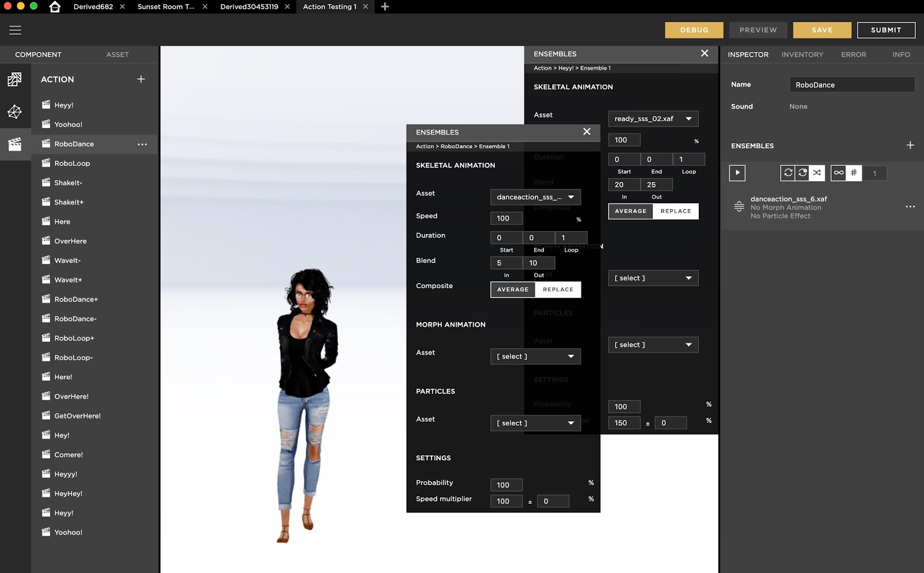Switch to the Info tab
This screenshot has height=573, width=924.
pos(901,54)
